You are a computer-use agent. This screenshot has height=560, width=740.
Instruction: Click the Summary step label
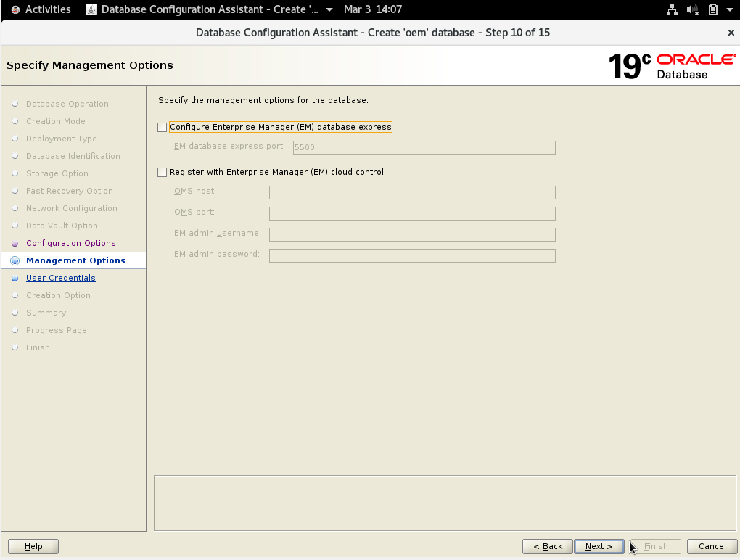pos(46,313)
